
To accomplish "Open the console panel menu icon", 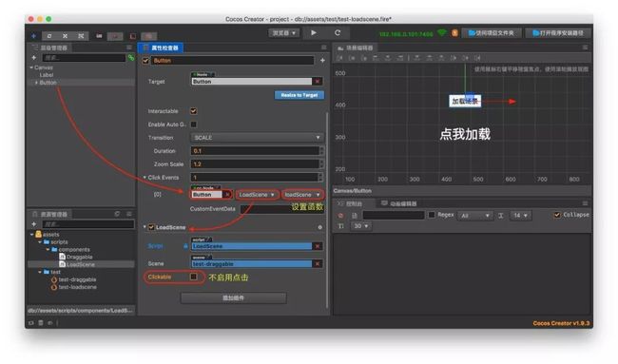I will [x=586, y=203].
